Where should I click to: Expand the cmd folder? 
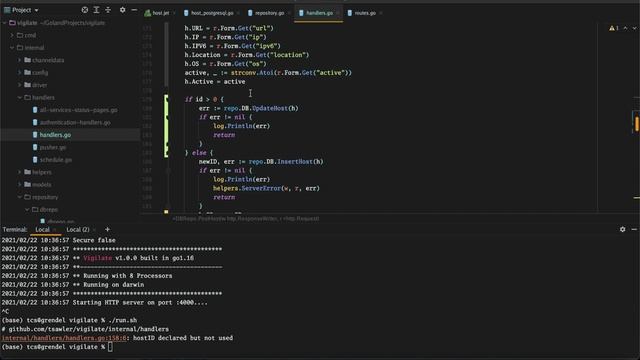(x=12, y=36)
